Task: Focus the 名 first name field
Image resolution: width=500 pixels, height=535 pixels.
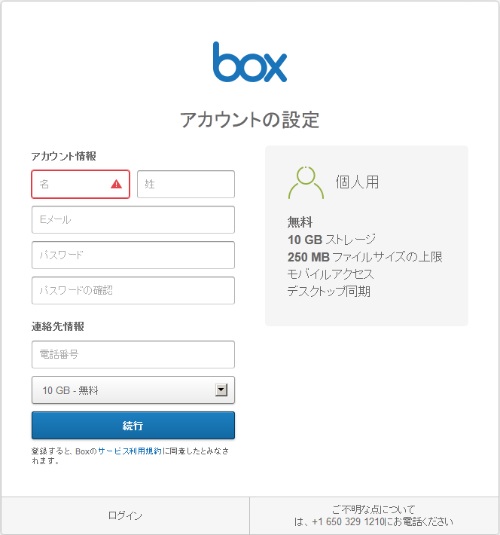Action: pyautogui.click(x=81, y=184)
